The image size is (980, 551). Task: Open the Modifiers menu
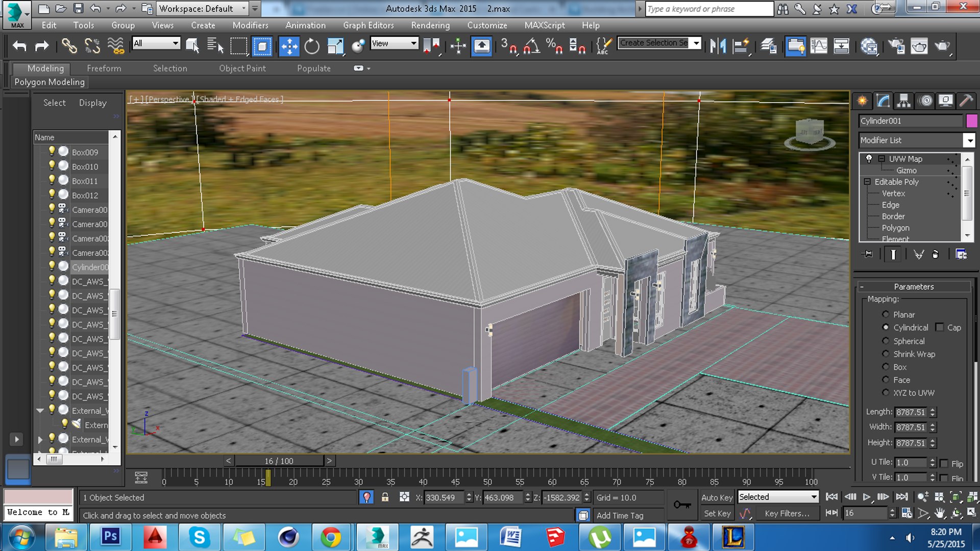[x=250, y=25]
